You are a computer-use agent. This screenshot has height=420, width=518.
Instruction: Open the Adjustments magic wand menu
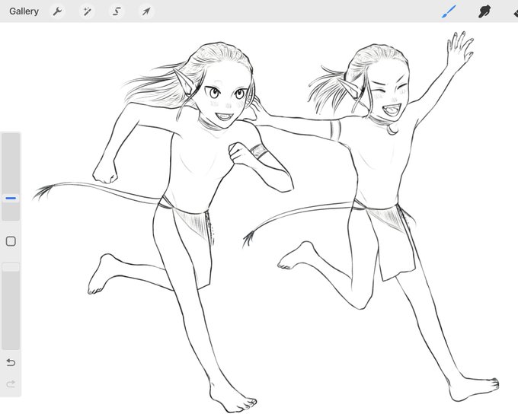(87, 11)
